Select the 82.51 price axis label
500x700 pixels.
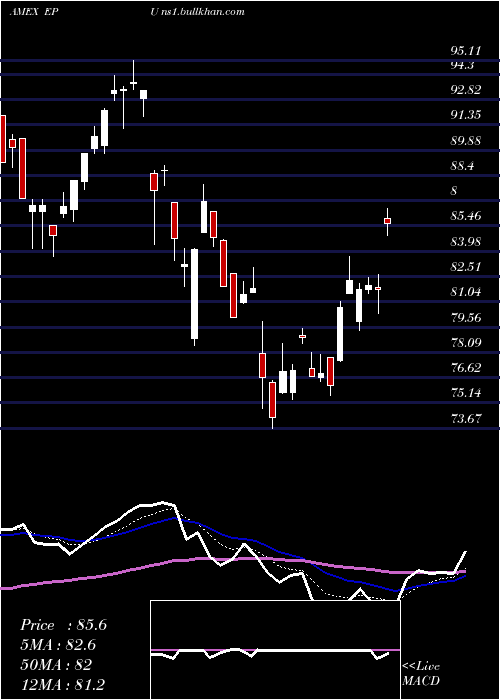(466, 267)
